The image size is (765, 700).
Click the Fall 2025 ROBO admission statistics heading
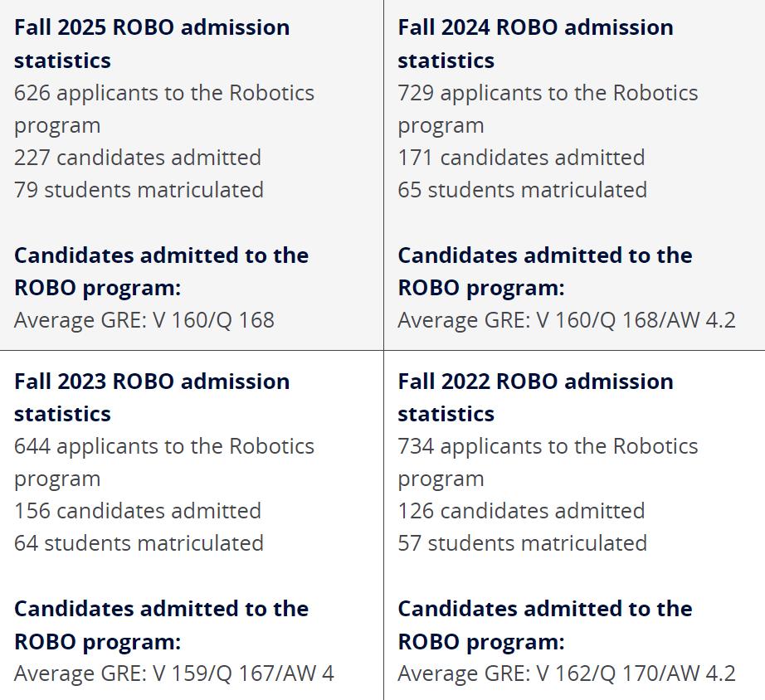point(152,27)
